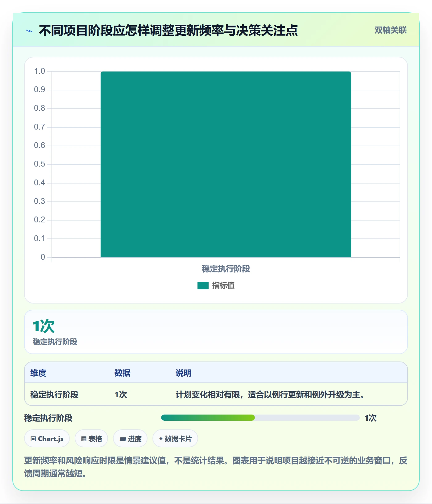Screen dimensions: 432x504
Task: Click the 0.1 tick label on the y-axis
Action: (39, 238)
